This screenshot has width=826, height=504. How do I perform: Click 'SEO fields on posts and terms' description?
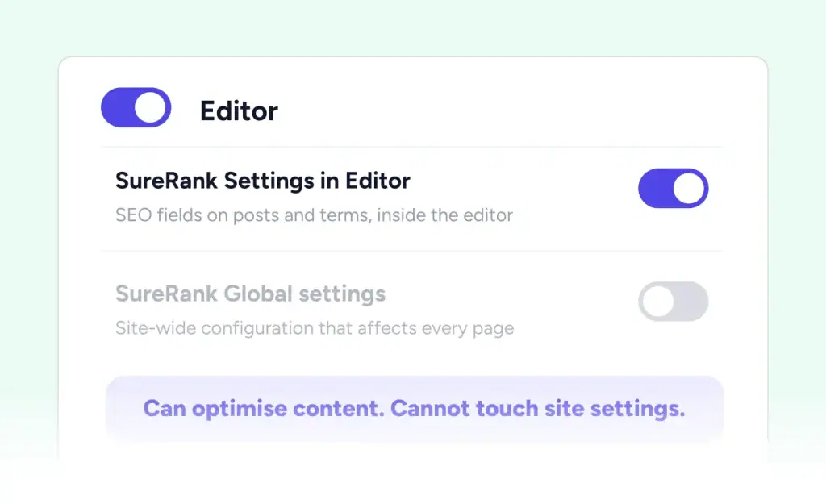pos(314,215)
